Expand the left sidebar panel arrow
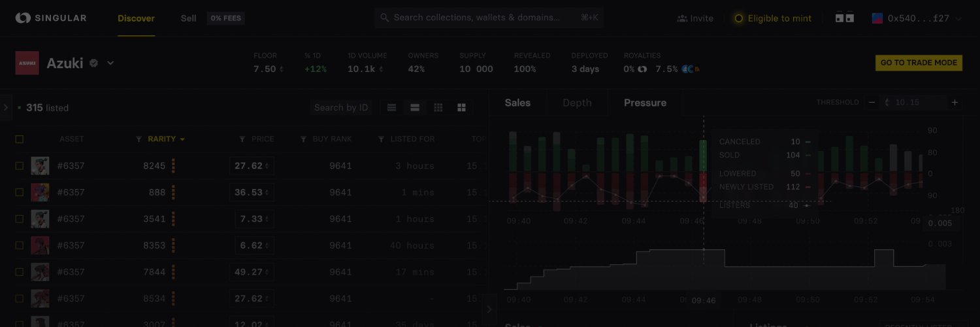The width and height of the screenshot is (980, 327). tap(6, 107)
